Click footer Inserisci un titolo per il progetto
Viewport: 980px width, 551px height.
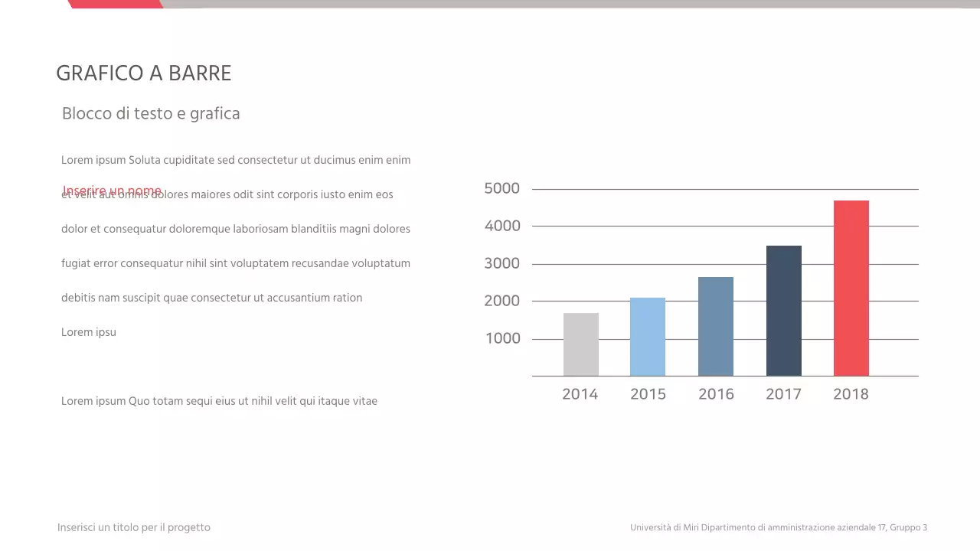(x=134, y=527)
